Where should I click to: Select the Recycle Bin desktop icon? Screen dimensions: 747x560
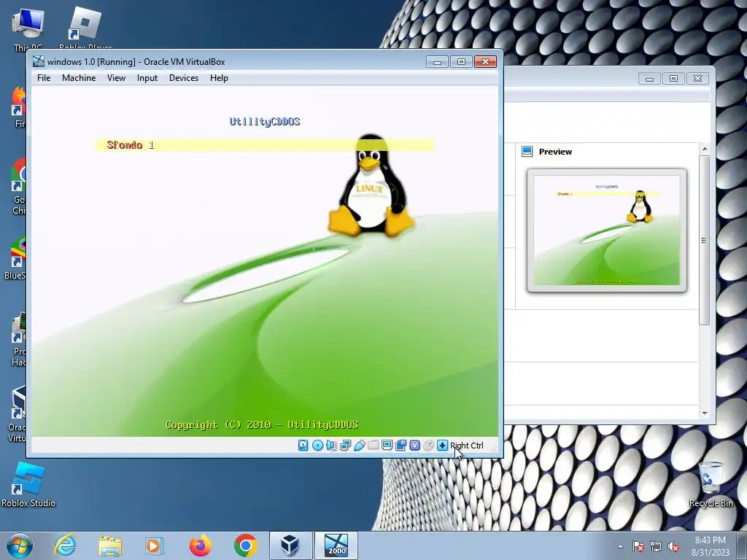[711, 484]
